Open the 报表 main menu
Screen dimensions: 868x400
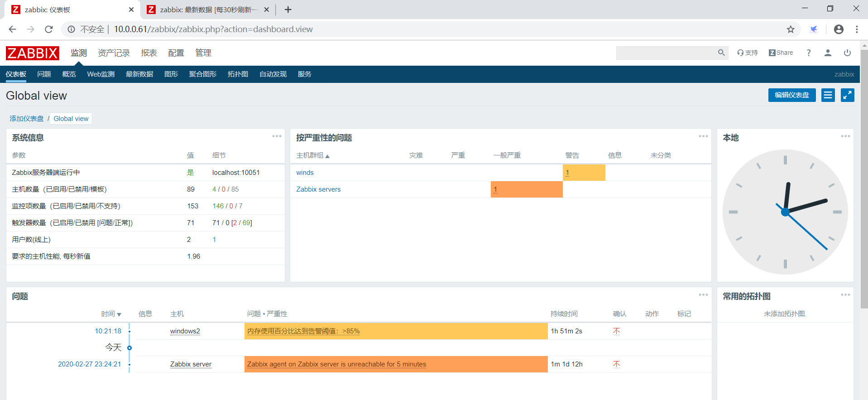(x=149, y=53)
